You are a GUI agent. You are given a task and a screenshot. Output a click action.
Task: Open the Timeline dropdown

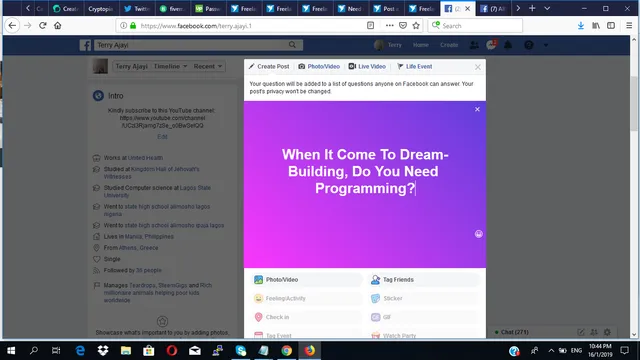click(170, 66)
